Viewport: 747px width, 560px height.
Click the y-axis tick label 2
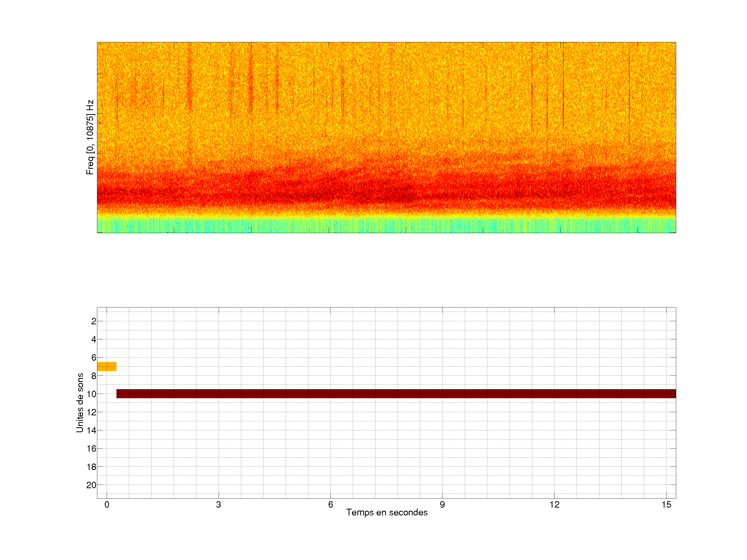94,321
